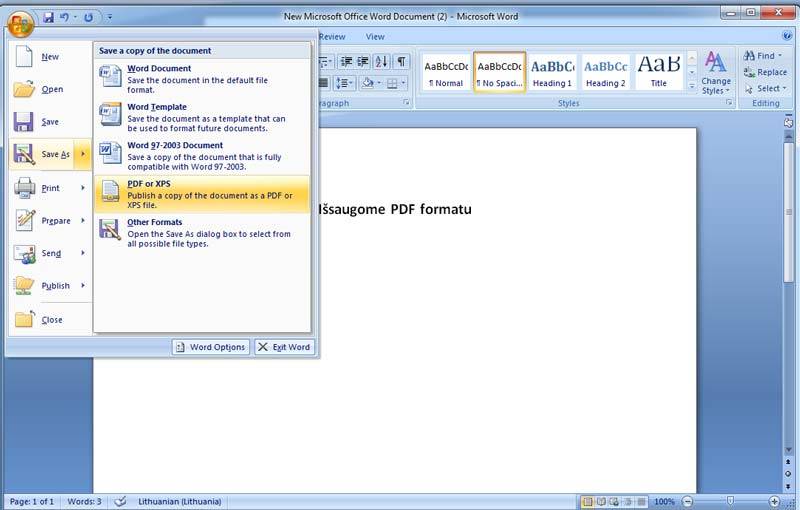The width and height of the screenshot is (800, 510).
Task: Click the Line Spacing icon
Action: coord(344,83)
